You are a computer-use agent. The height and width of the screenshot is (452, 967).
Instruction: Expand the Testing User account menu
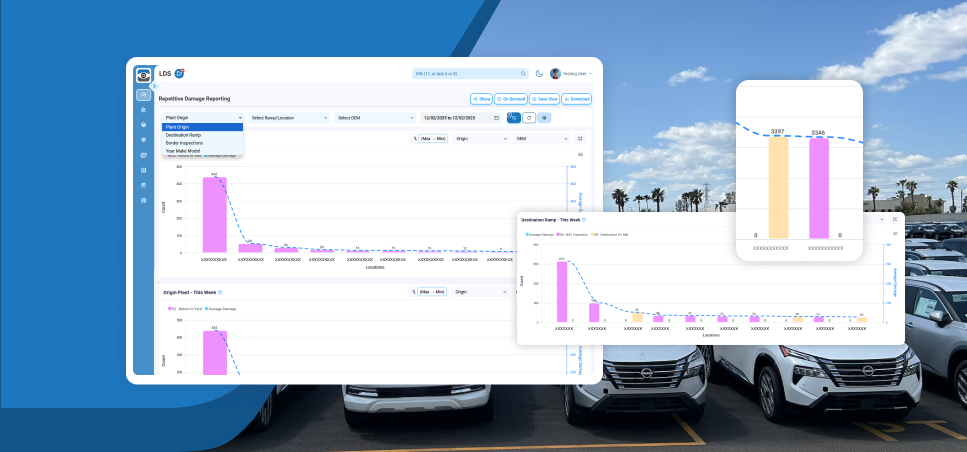575,73
